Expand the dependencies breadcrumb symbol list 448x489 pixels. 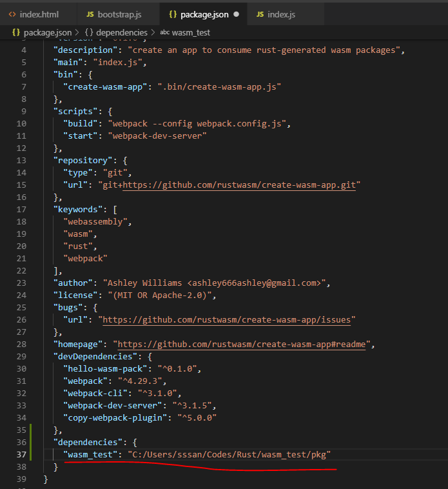pyautogui.click(x=121, y=32)
